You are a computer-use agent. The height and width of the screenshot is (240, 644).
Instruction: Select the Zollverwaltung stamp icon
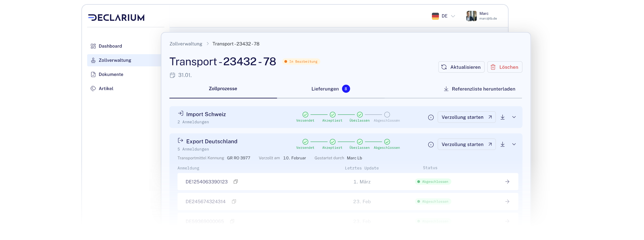(x=93, y=60)
